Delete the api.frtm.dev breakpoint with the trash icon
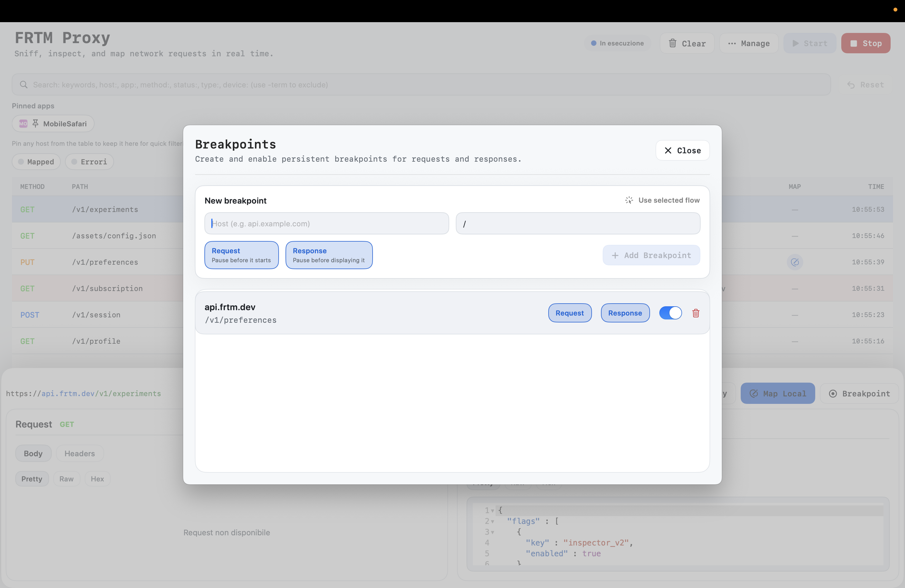Image resolution: width=905 pixels, height=588 pixels. click(x=696, y=313)
